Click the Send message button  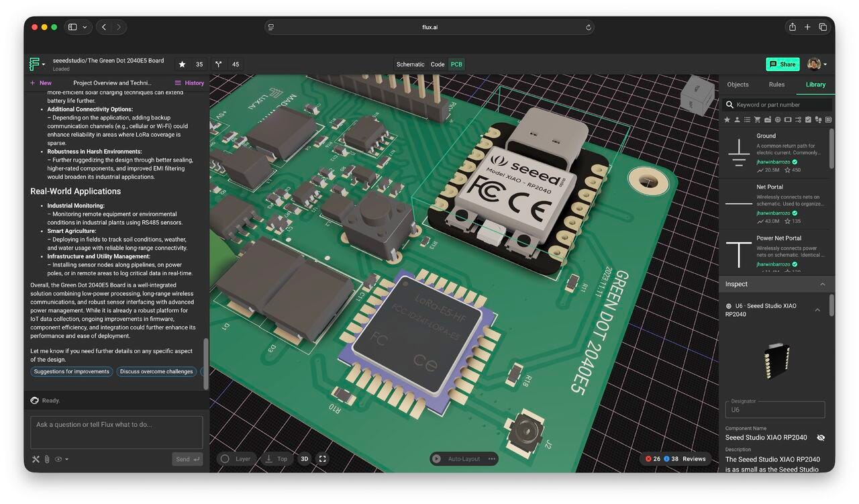[187, 459]
